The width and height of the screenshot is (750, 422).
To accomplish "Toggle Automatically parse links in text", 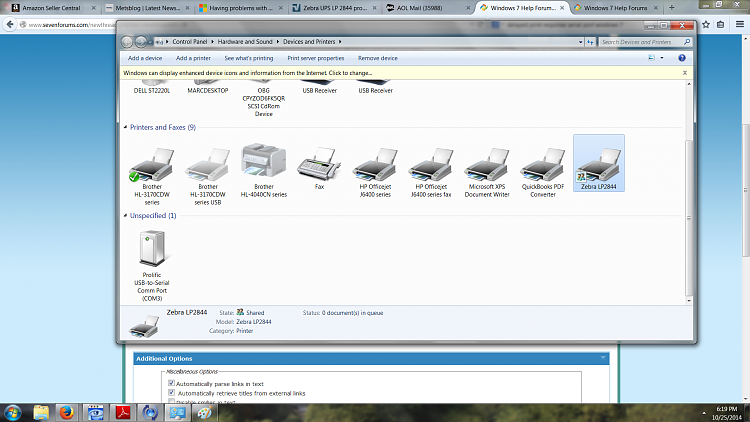I will [171, 383].
